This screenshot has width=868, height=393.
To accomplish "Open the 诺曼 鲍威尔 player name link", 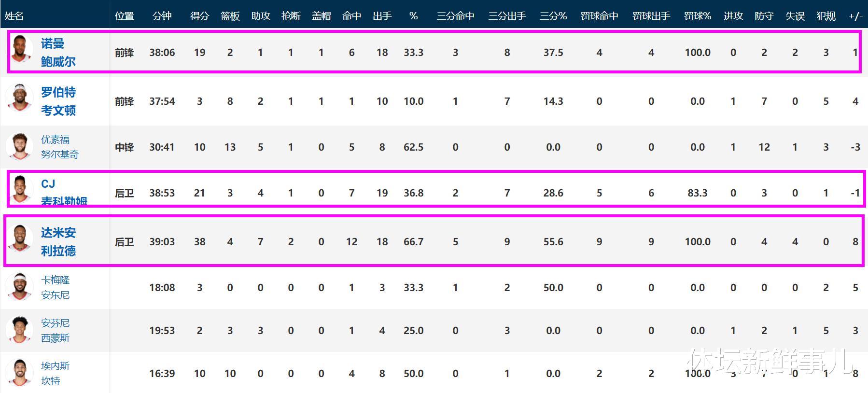I will click(x=58, y=53).
